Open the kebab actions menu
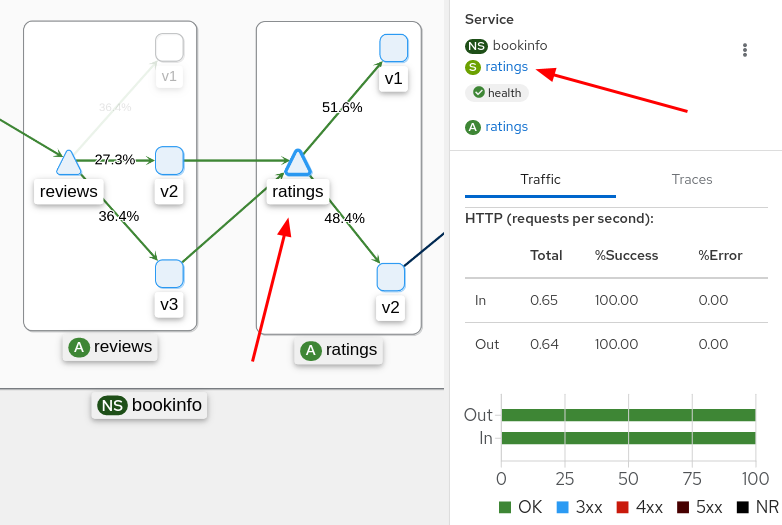Viewport: 782px width, 525px height. pyautogui.click(x=744, y=50)
